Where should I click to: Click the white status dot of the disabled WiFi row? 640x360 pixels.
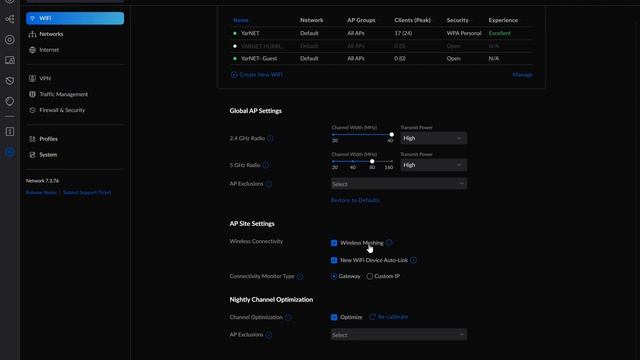[x=235, y=46]
